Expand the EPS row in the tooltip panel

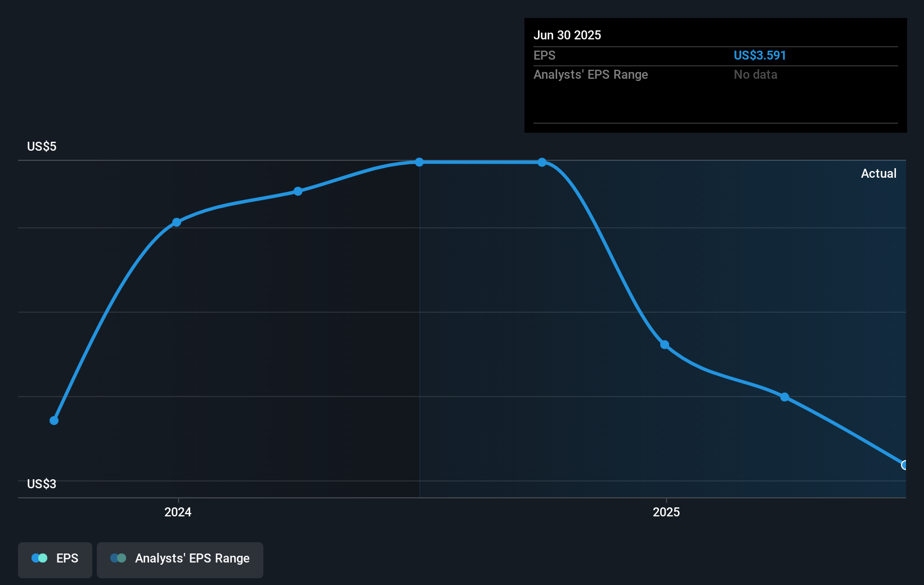point(544,55)
